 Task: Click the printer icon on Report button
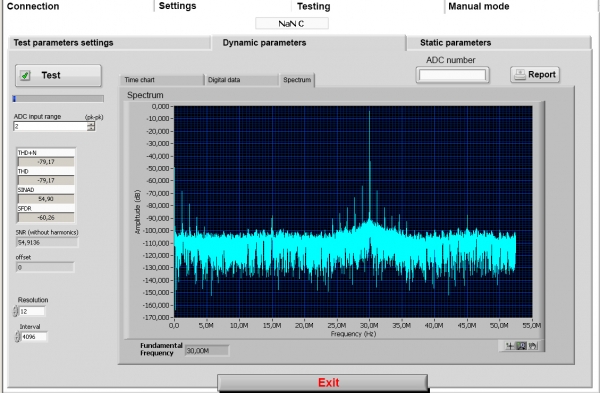(x=520, y=74)
